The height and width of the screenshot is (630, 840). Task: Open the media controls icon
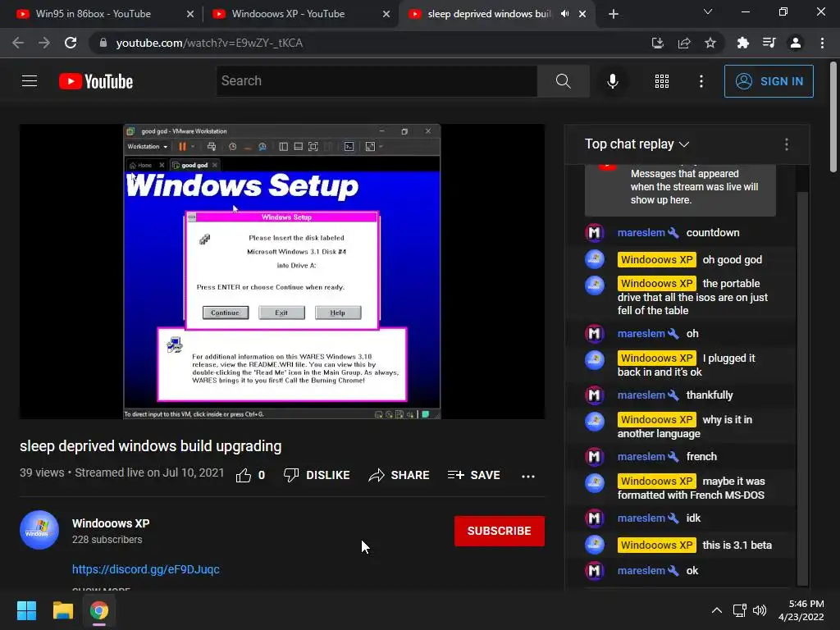coord(769,43)
